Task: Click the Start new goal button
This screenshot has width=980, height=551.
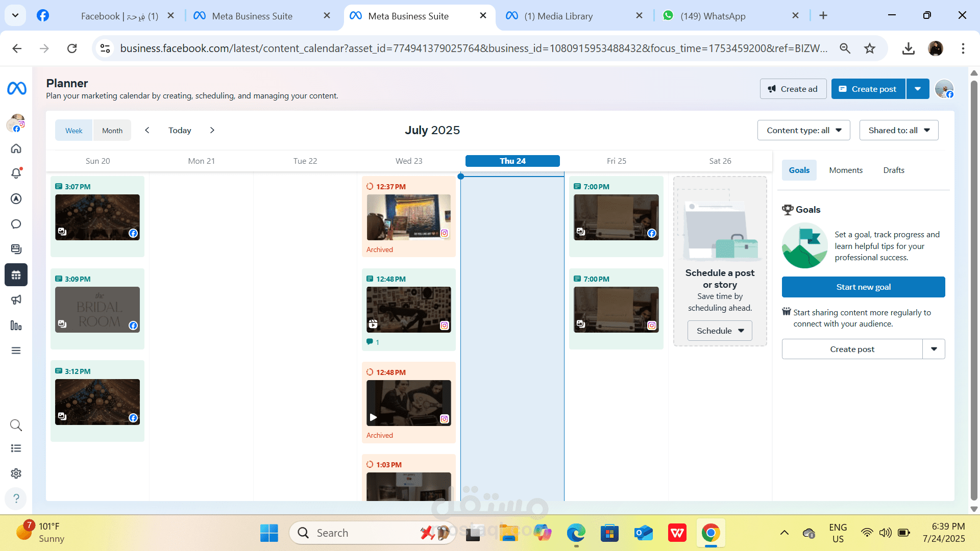Action: click(x=863, y=287)
